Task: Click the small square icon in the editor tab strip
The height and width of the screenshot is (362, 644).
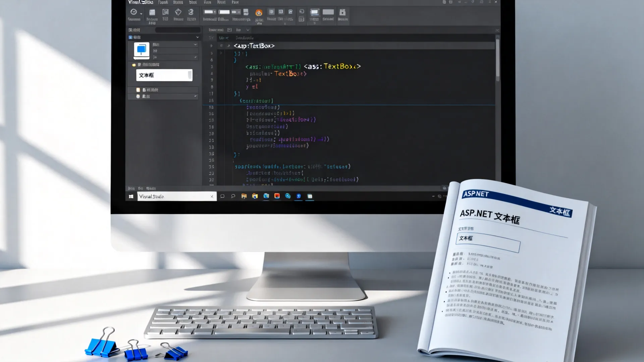Action: click(229, 30)
